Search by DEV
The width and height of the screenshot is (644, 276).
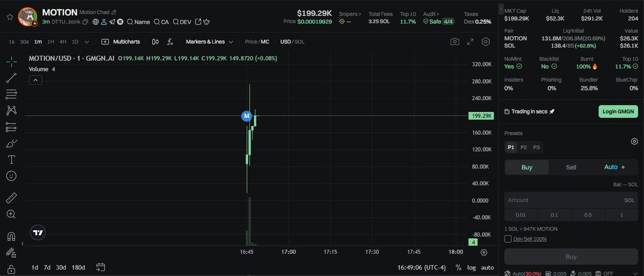pyautogui.click(x=182, y=22)
